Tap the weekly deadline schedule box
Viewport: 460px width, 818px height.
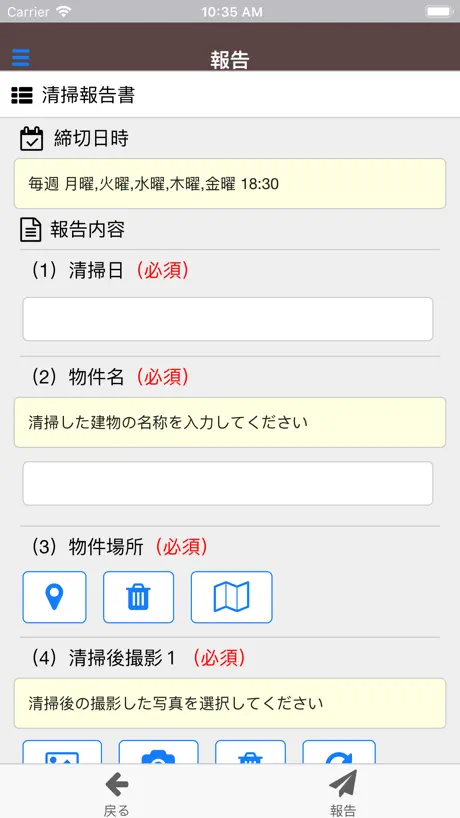pyautogui.click(x=230, y=184)
